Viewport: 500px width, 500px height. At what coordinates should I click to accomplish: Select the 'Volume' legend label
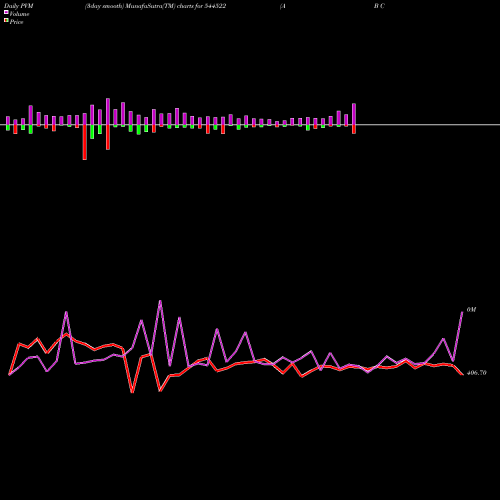(x=19, y=14)
